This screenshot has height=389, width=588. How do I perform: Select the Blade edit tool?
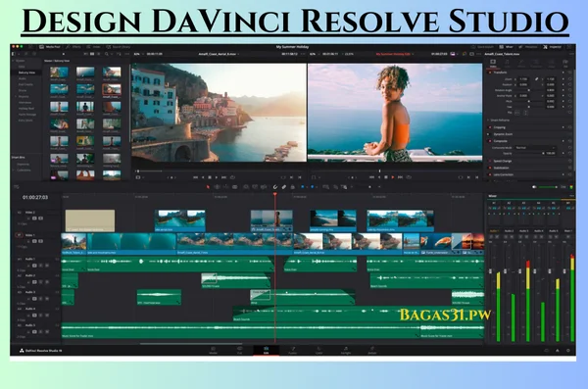[x=235, y=187]
